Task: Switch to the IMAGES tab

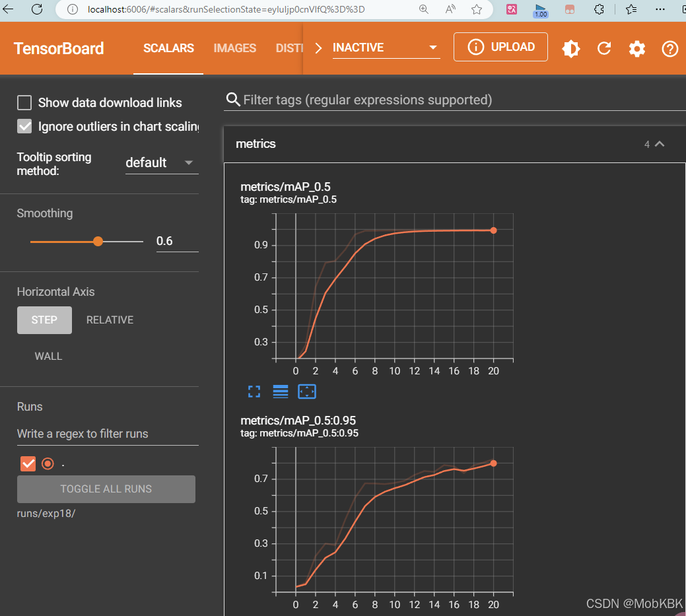Action: (x=235, y=48)
